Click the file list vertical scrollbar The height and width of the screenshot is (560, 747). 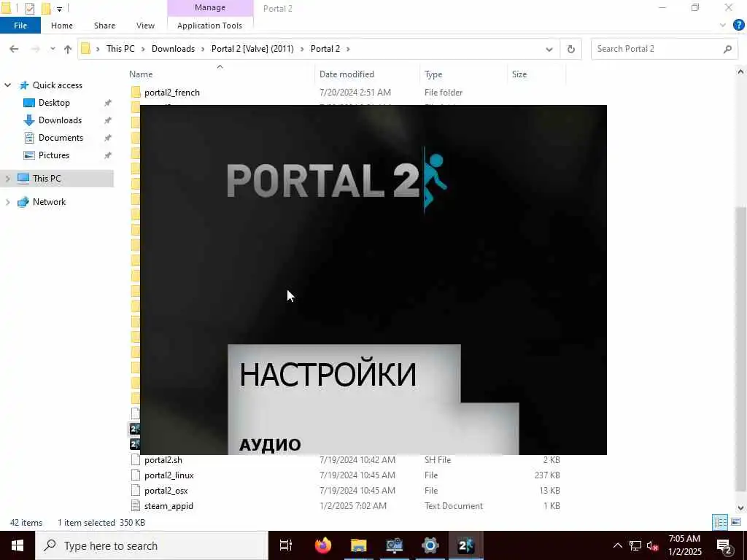click(x=740, y=349)
